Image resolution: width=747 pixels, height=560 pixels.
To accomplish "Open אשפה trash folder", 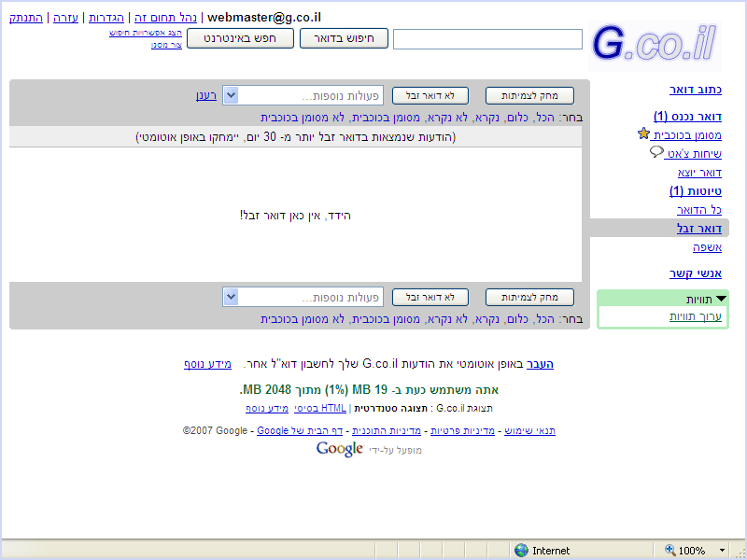I will [708, 247].
